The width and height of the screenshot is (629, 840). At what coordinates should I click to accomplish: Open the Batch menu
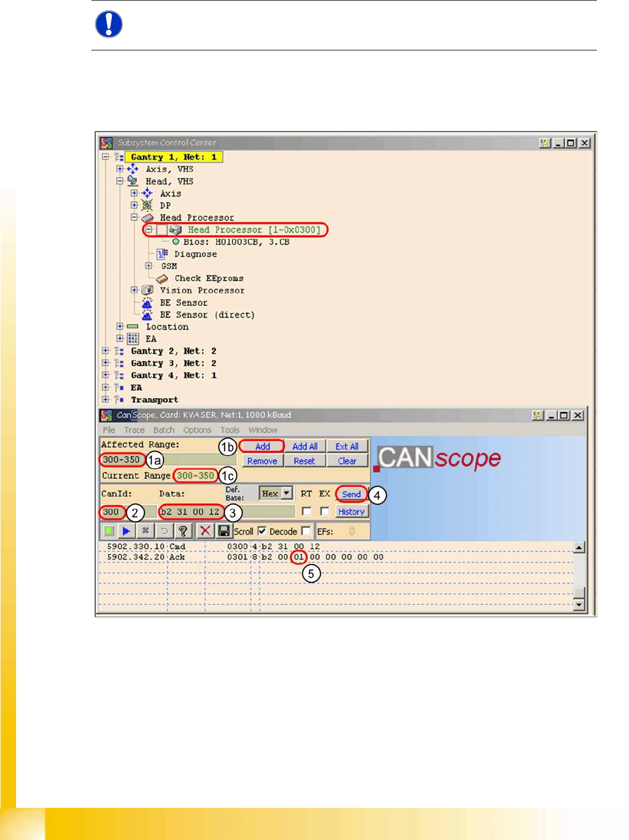click(164, 430)
